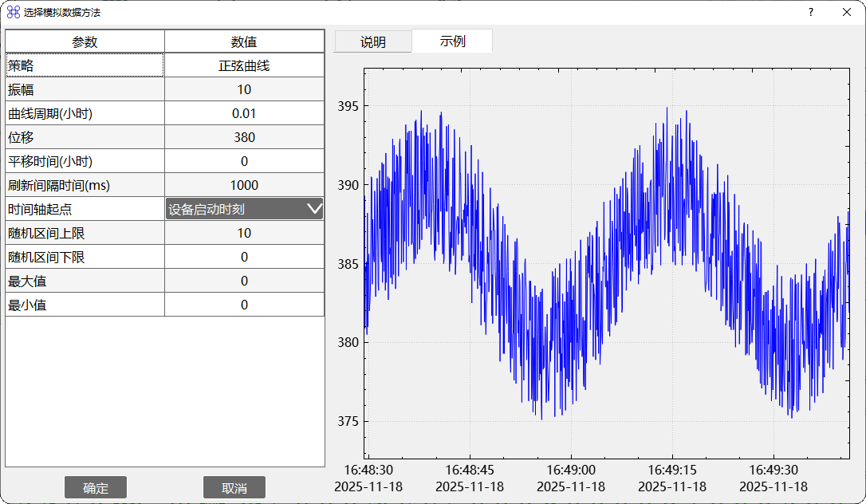This screenshot has height=504, width=866.
Task: Select the 曲线周期 value 0.01 cell
Action: click(244, 114)
